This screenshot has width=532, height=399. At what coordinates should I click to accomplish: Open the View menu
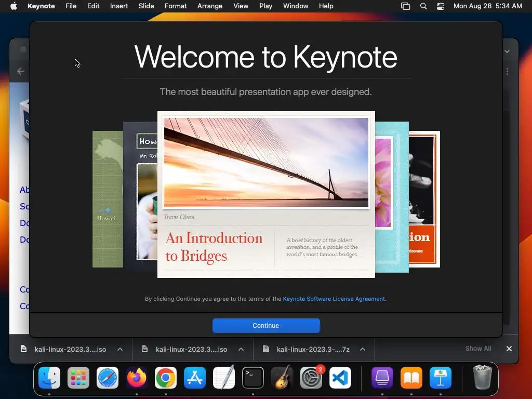(x=241, y=6)
